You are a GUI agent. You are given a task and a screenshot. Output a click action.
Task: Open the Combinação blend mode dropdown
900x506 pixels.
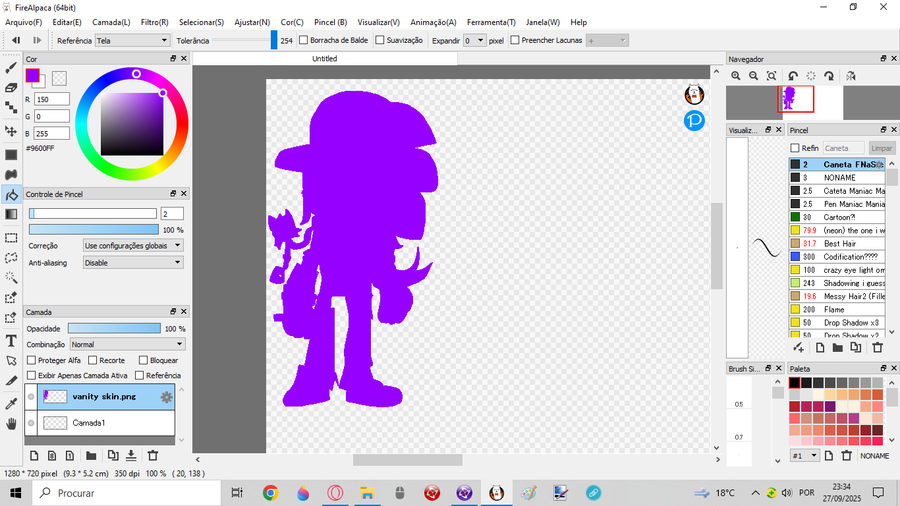(127, 344)
